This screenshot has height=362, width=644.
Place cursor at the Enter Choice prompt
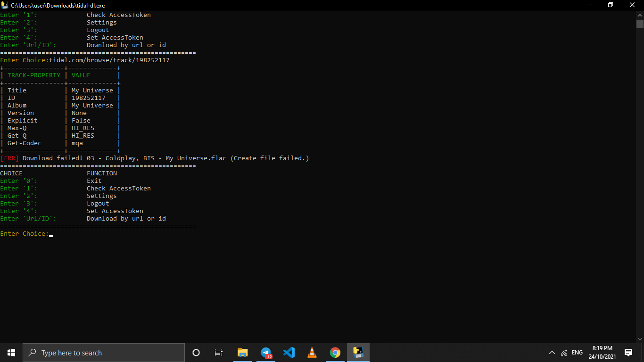pyautogui.click(x=50, y=233)
